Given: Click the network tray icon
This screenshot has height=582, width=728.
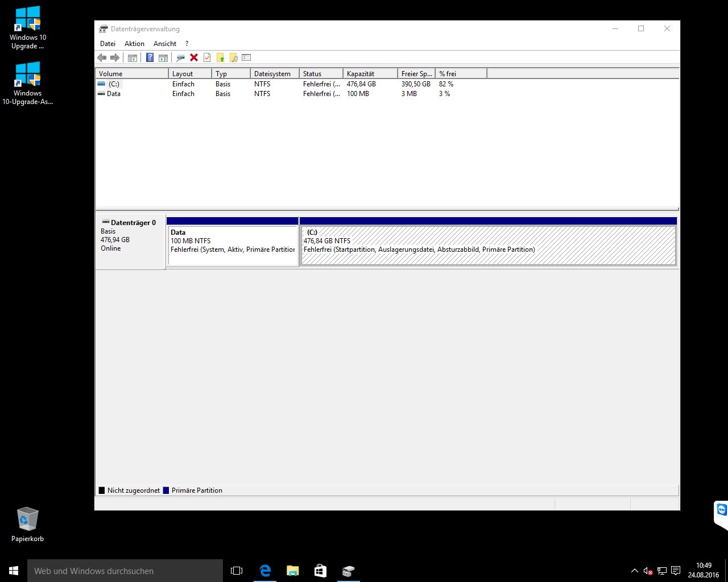Looking at the screenshot, I should [662, 571].
